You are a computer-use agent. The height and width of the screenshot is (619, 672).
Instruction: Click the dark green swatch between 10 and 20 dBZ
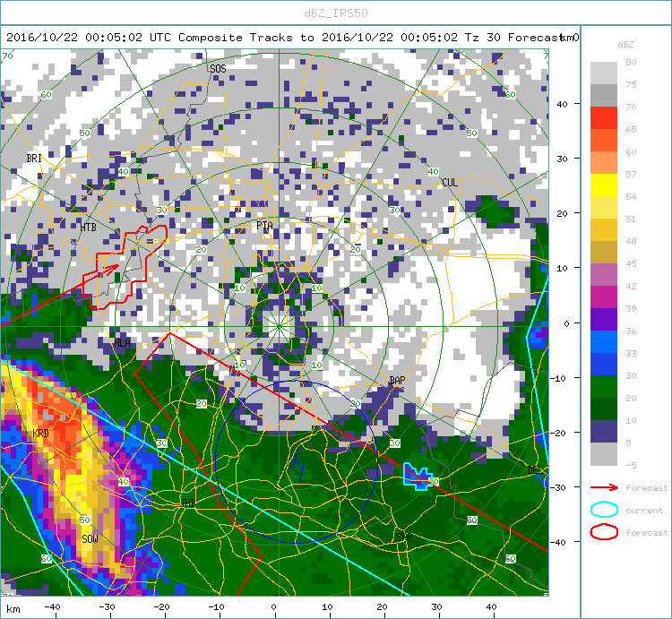click(603, 409)
